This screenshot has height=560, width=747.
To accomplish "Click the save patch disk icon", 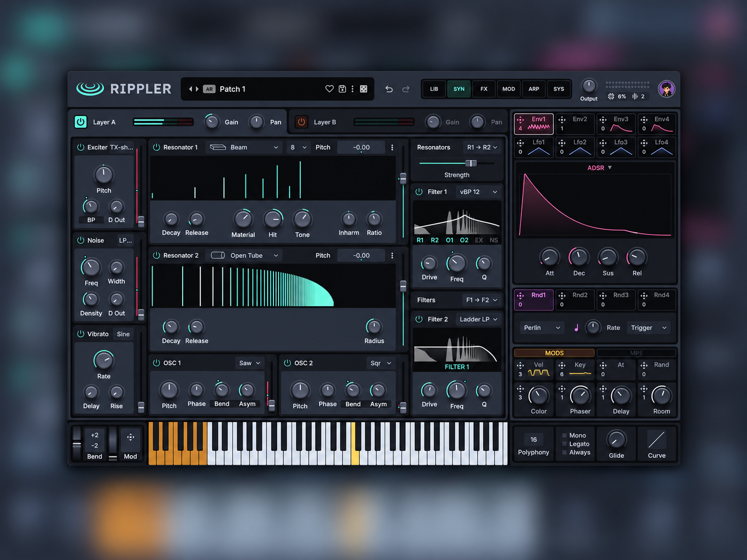I will coord(342,89).
